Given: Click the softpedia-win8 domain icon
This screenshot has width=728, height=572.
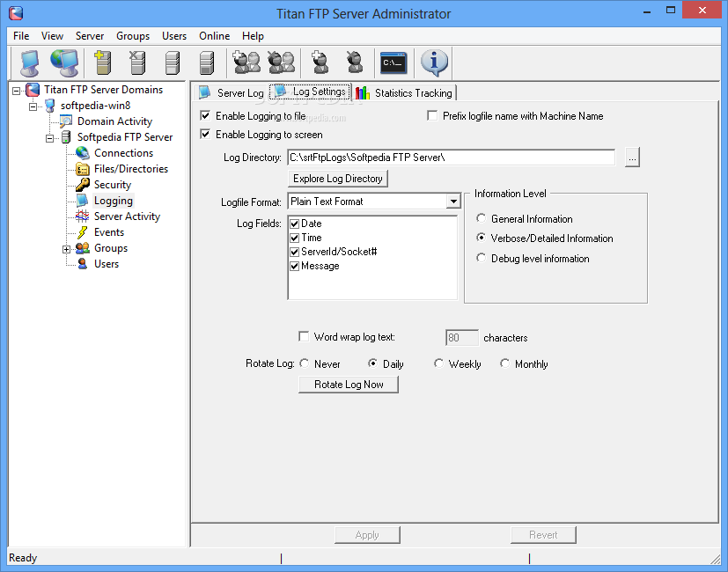Looking at the screenshot, I should point(49,106).
